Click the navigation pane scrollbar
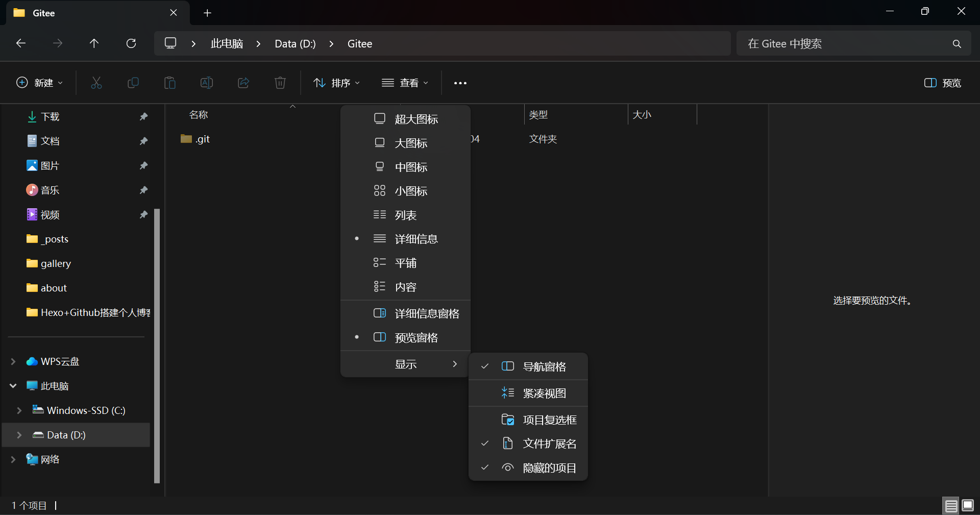The image size is (980, 515). [157, 346]
